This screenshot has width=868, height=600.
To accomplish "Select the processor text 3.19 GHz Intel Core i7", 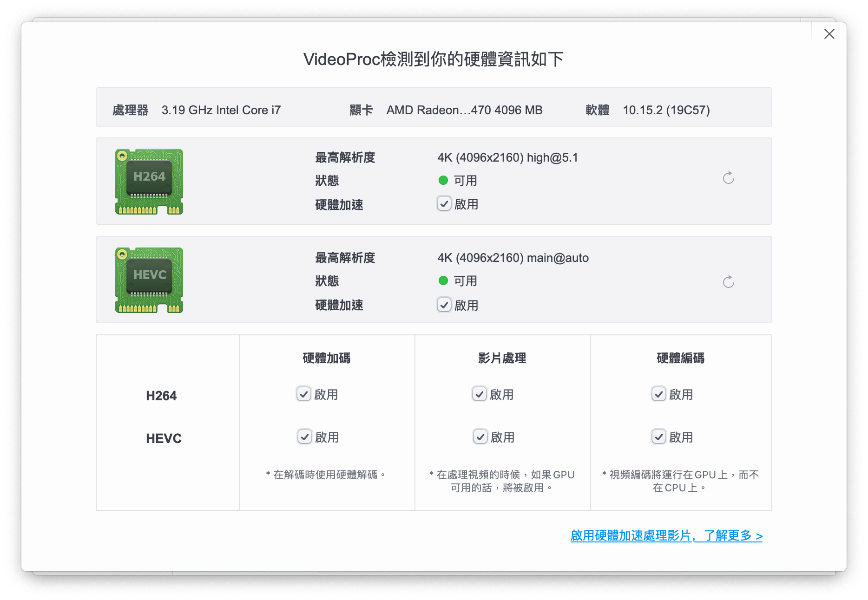I will click(x=221, y=110).
